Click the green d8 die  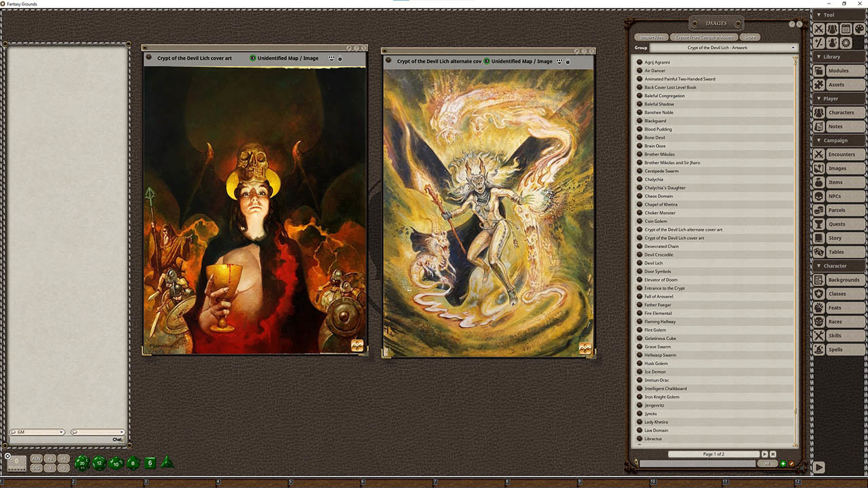(x=133, y=463)
